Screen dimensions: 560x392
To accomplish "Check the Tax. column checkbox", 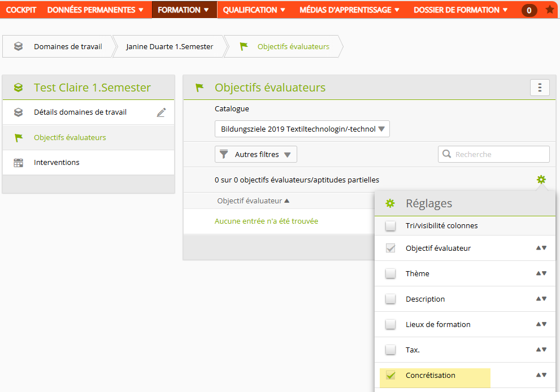I will click(390, 350).
